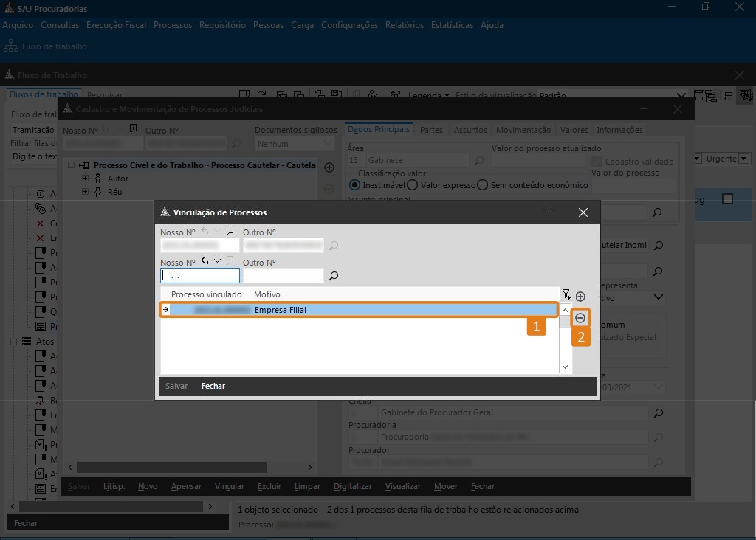Screen dimensions: 756x540
Task: Open the filter icon above linked process list
Action: pyautogui.click(x=566, y=294)
